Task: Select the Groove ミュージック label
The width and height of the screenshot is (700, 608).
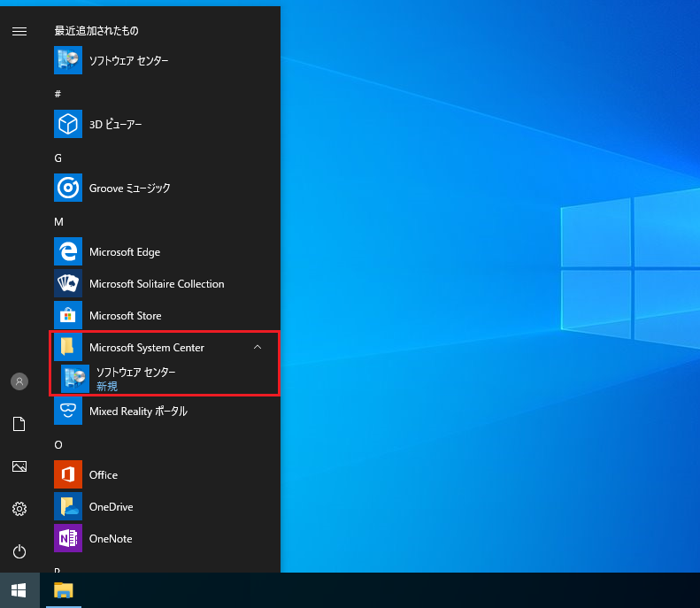Action: pos(130,188)
